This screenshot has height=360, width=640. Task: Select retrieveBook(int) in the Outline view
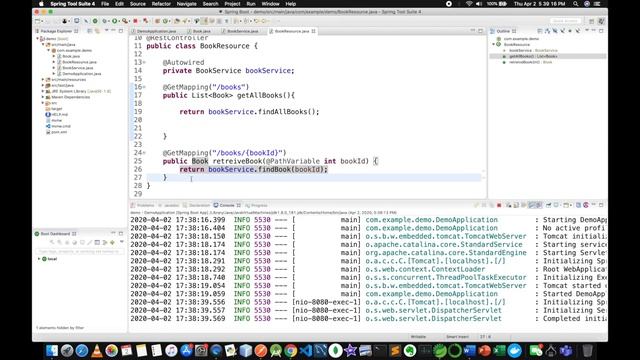pyautogui.click(x=530, y=62)
